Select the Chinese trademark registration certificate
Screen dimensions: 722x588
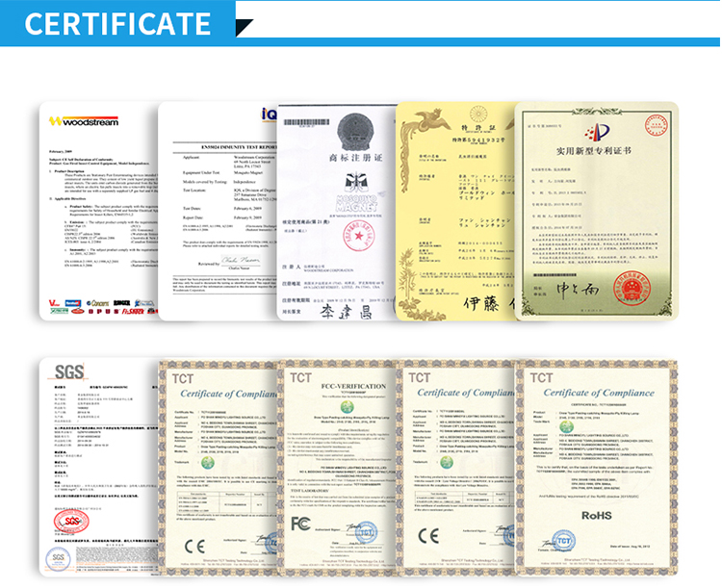pos(337,212)
